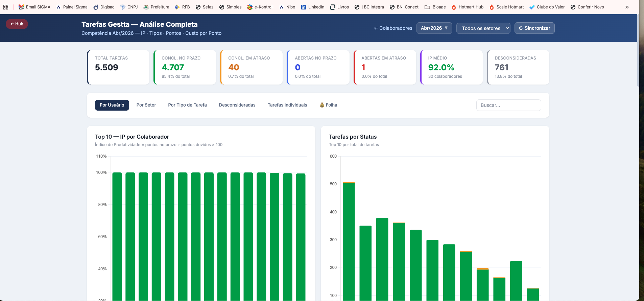This screenshot has width=644, height=301.
Task: Open the Prefeitura bookmark icon
Action: point(146,7)
